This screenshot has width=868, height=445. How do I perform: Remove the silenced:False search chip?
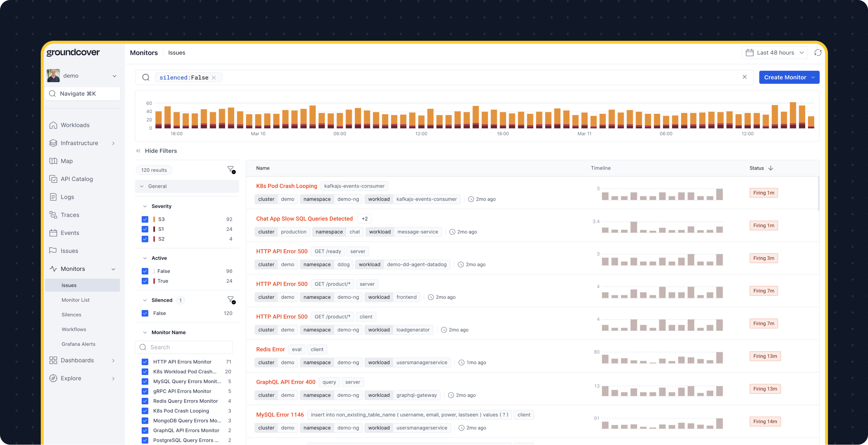point(214,78)
